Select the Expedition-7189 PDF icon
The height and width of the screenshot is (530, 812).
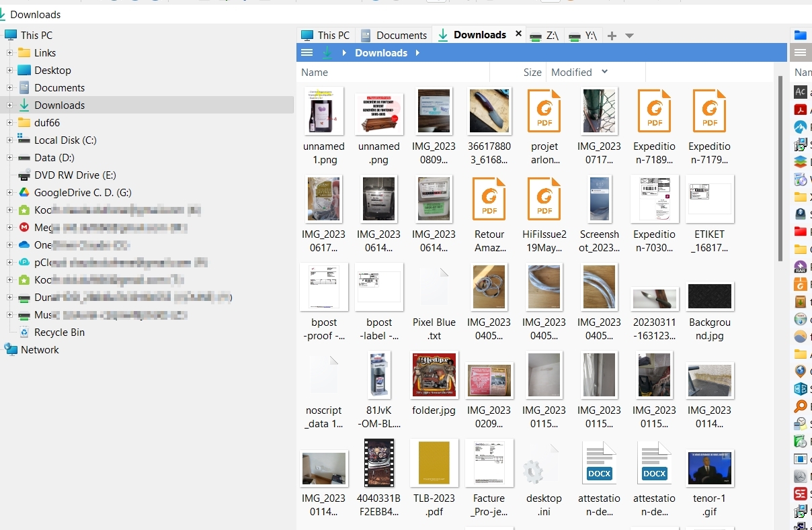[655, 112]
